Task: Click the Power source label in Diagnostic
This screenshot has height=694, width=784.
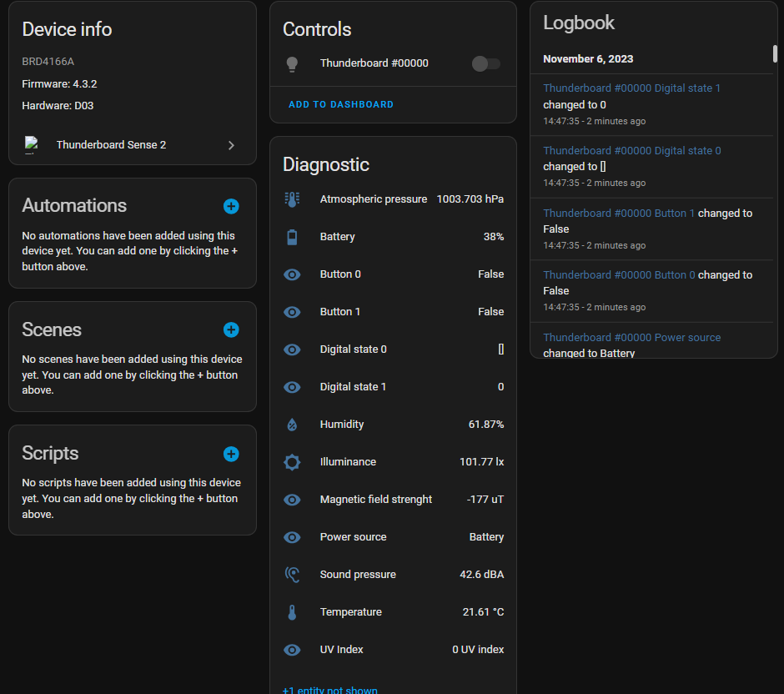Action: (353, 537)
